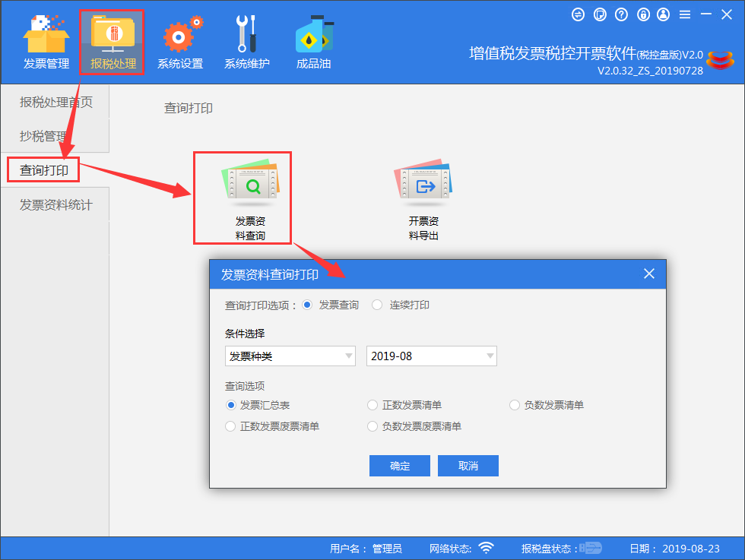745x560 pixels.
Task: Open 发票管理 module icon
Action: [46, 43]
